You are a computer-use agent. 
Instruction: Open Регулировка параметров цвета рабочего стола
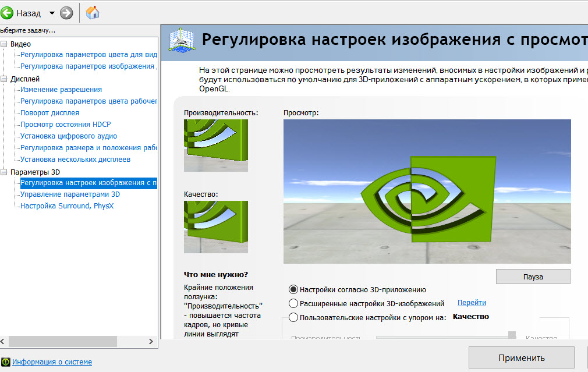88,101
